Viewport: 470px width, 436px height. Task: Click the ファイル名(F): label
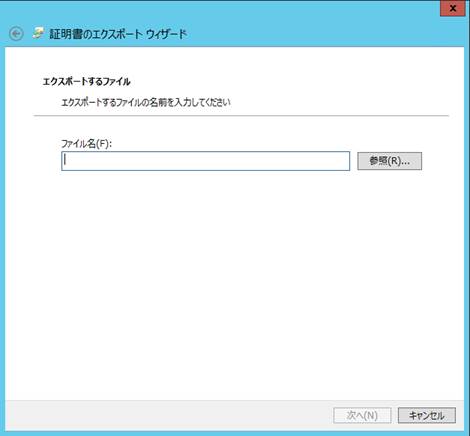pos(86,144)
